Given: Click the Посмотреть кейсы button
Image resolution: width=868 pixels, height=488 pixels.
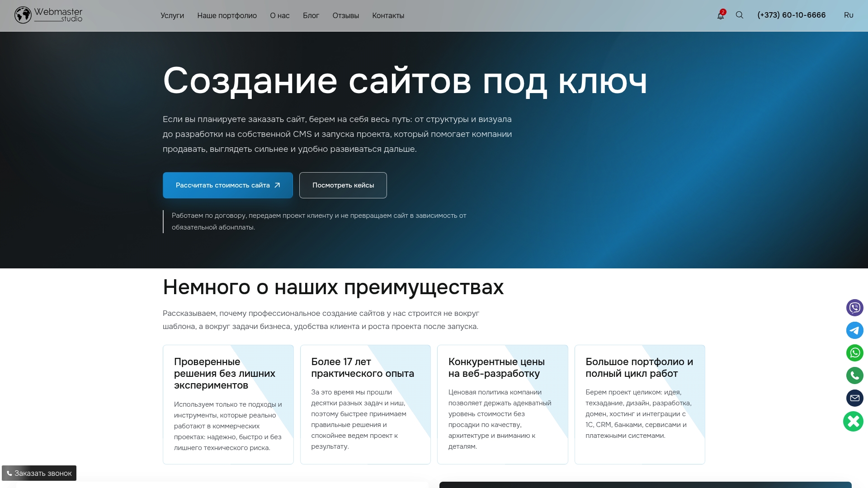Looking at the screenshot, I should 343,185.
